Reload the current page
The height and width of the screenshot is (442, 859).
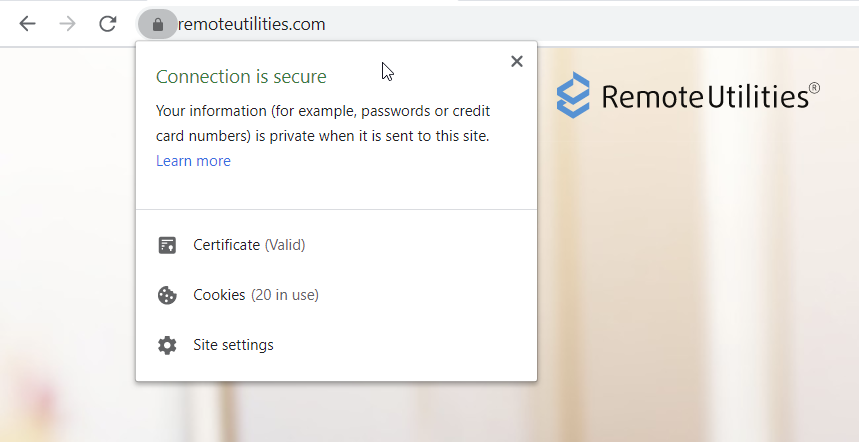pyautogui.click(x=108, y=24)
